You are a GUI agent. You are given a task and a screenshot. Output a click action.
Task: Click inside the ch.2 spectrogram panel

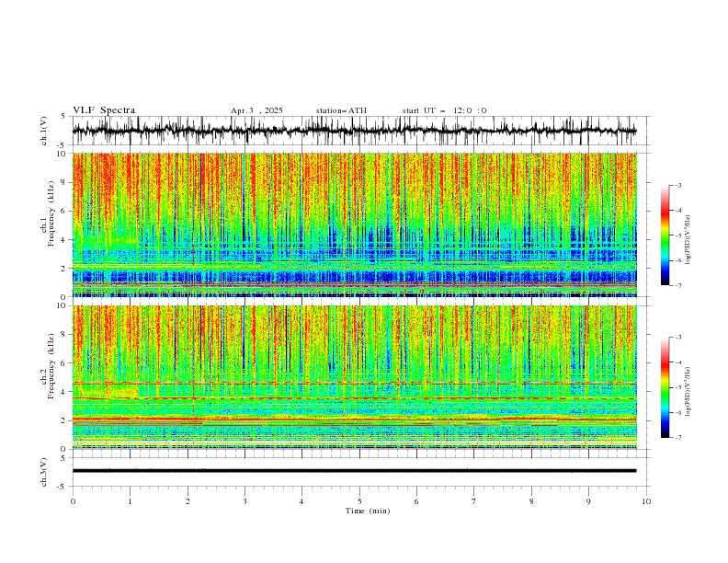pos(354,377)
